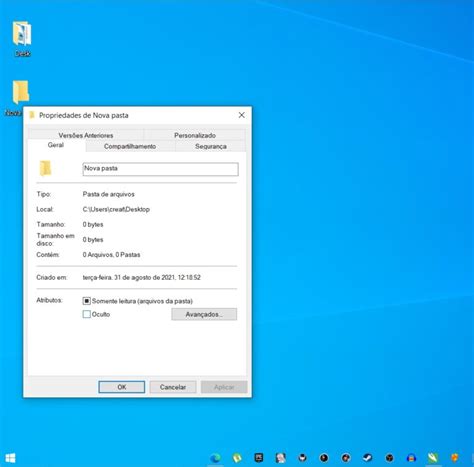This screenshot has height=467, width=474.
Task: Click the Cancelar button
Action: tap(173, 387)
